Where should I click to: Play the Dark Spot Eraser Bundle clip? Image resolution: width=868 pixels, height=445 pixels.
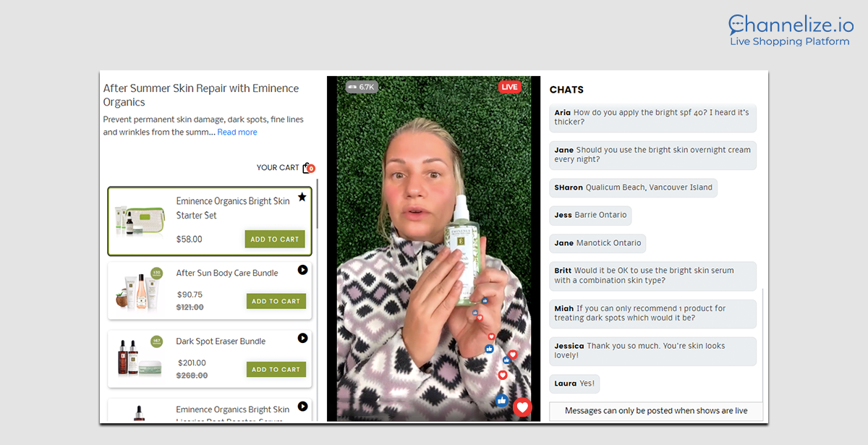tap(302, 338)
